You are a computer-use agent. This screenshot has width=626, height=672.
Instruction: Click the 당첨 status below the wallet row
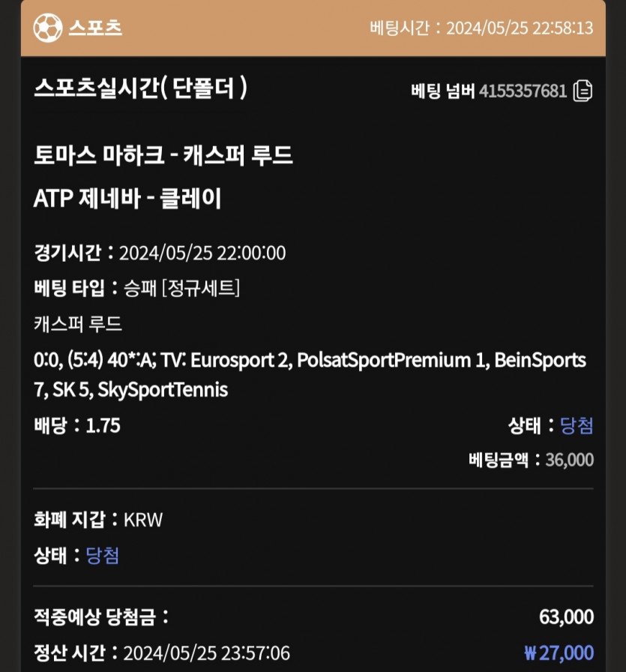click(x=103, y=556)
